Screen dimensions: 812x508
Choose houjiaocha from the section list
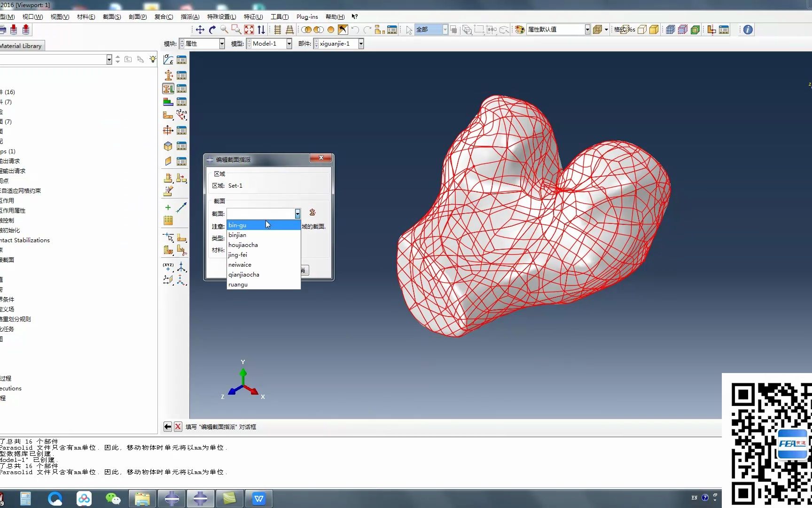pyautogui.click(x=263, y=245)
